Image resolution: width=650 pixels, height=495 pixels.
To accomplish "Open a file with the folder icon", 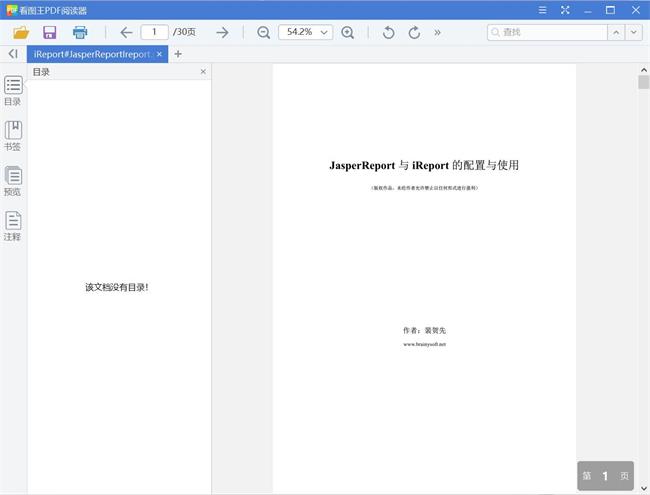I will (21, 32).
